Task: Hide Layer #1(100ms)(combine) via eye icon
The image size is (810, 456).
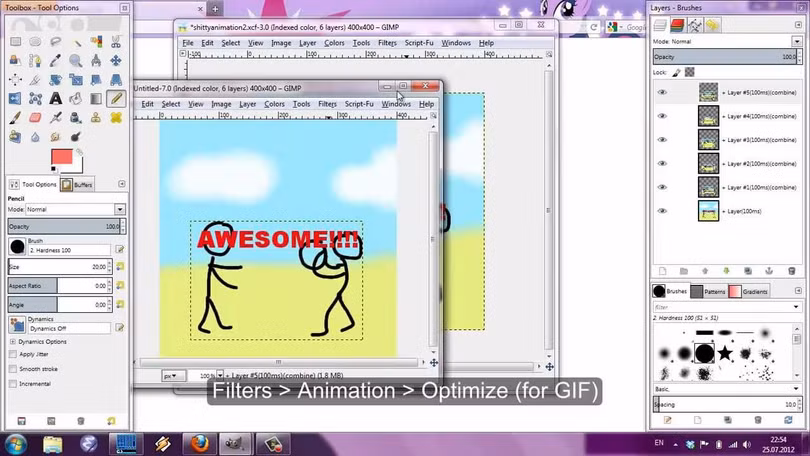Action: (x=662, y=187)
